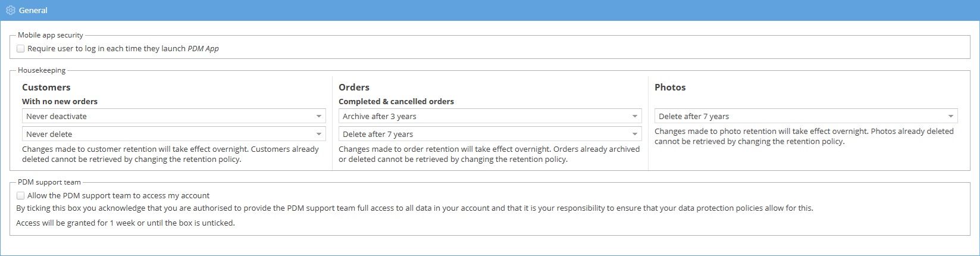Click the Photos section heading
The image size is (980, 256).
tap(670, 88)
